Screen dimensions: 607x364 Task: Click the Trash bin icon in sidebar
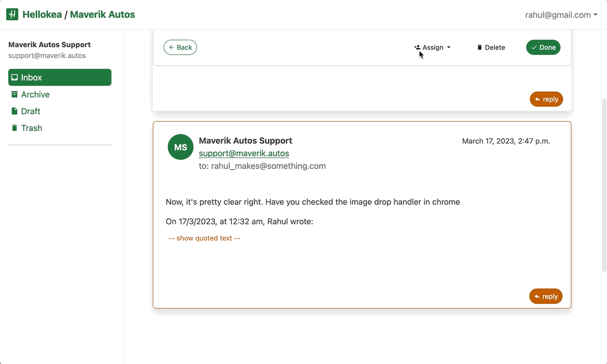coord(14,128)
